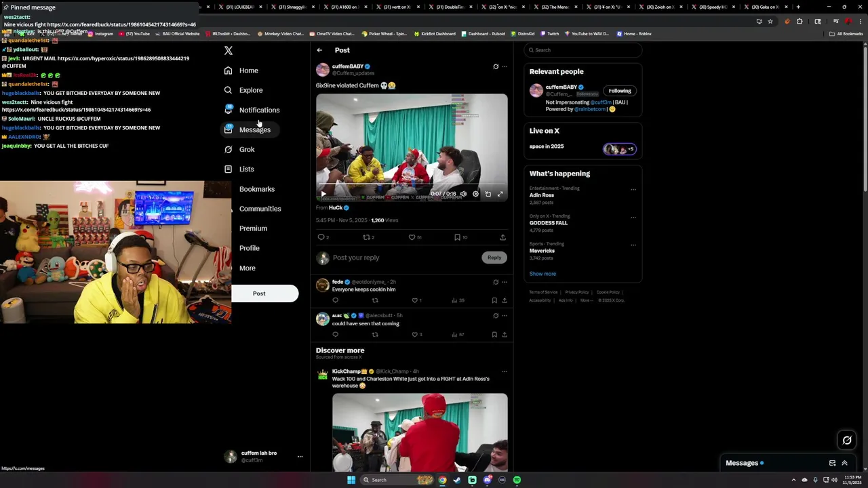Screen dimensions: 868x488
Task: Open Communities in the sidebar
Action: point(260,209)
